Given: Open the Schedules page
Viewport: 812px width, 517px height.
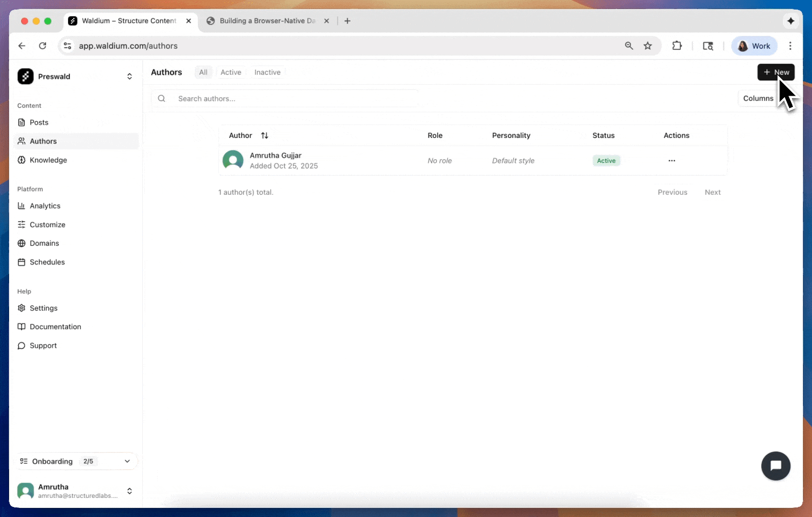Looking at the screenshot, I should pyautogui.click(x=47, y=262).
